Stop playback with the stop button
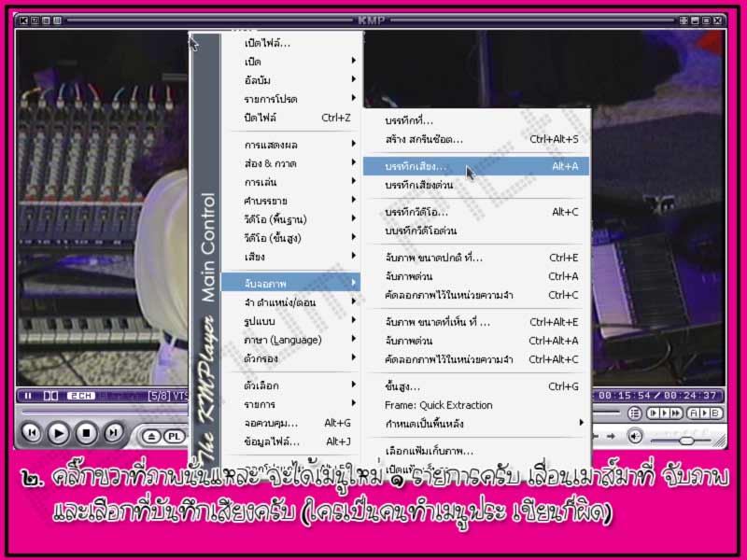The width and height of the screenshot is (747, 560). click(x=86, y=433)
